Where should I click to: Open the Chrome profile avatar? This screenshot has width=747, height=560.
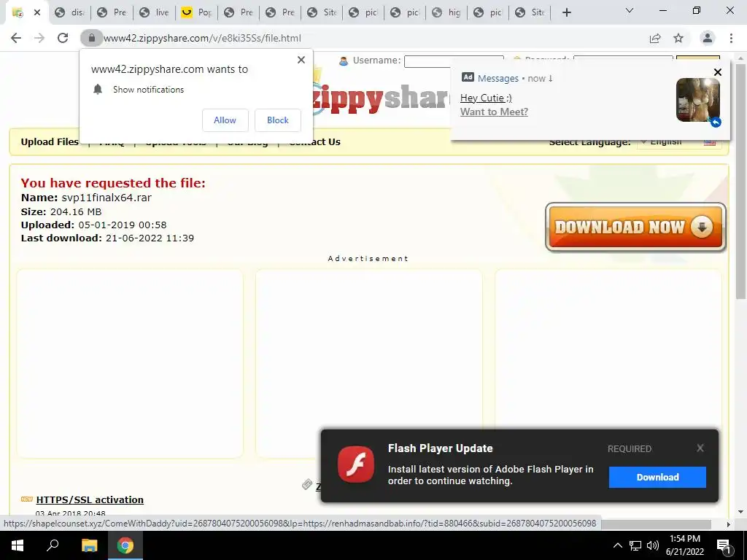708,38
